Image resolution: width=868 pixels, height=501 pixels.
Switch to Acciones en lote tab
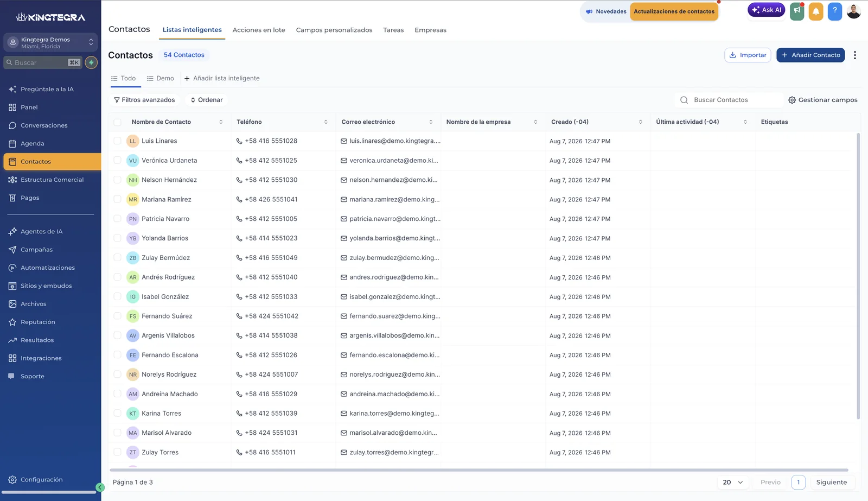click(259, 30)
